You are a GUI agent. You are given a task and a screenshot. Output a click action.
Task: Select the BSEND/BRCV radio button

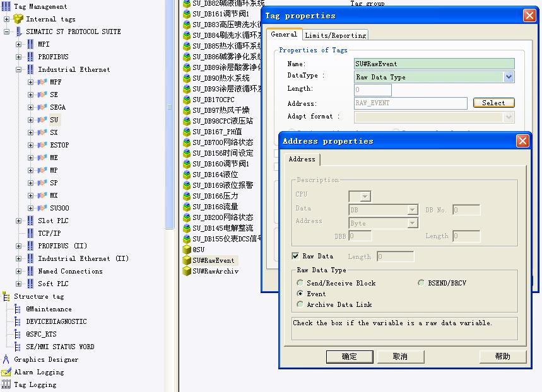[x=421, y=283]
